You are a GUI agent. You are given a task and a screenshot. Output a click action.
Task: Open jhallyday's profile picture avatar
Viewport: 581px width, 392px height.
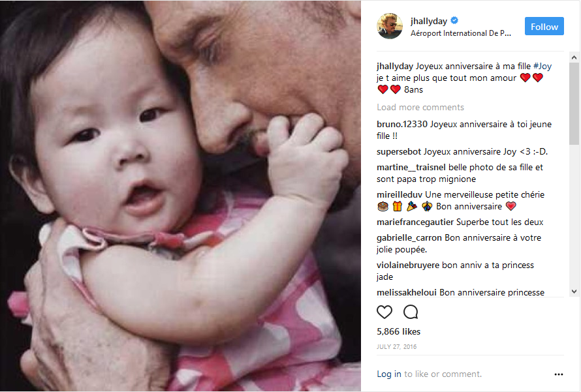pyautogui.click(x=390, y=26)
